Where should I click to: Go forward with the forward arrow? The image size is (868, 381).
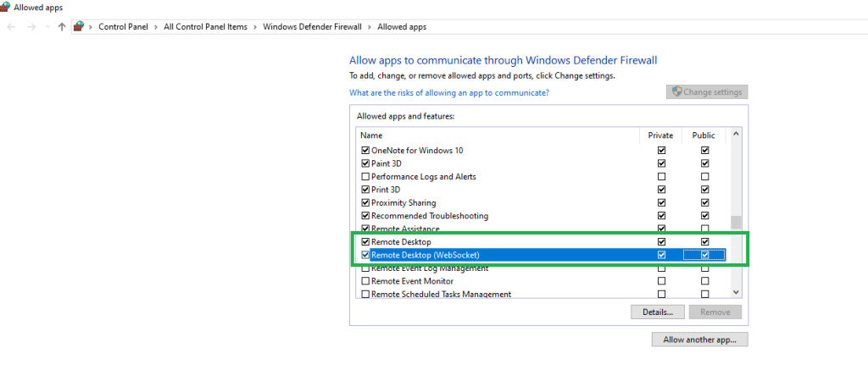[31, 26]
